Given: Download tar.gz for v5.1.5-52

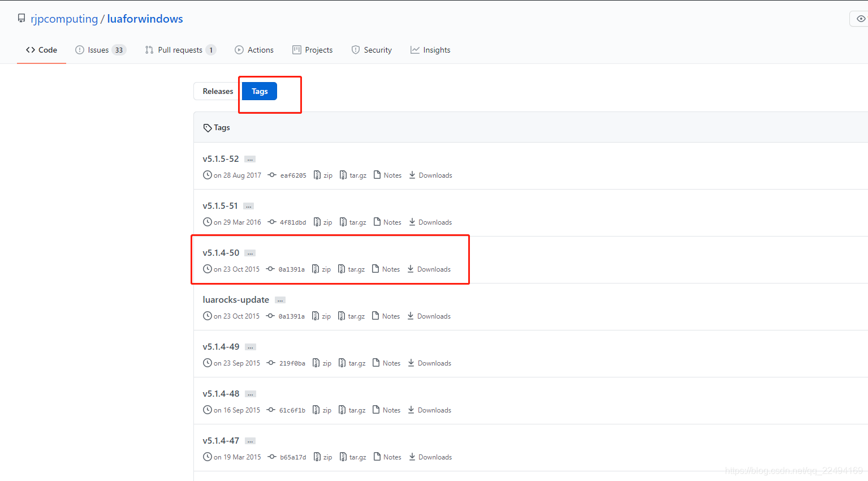Looking at the screenshot, I should [x=353, y=175].
